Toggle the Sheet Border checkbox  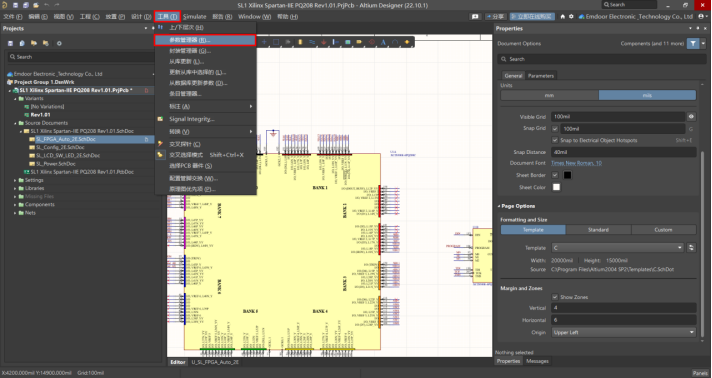[554, 175]
